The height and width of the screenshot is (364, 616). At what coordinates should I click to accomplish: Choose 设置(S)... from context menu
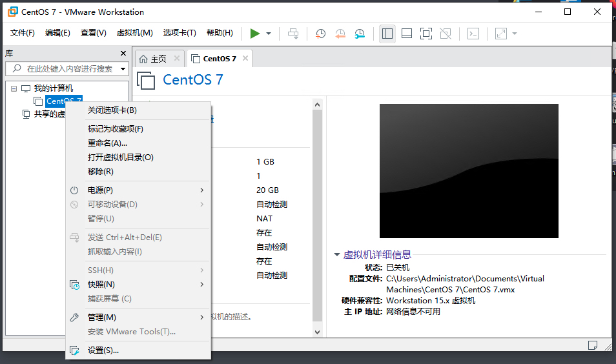[138, 350]
